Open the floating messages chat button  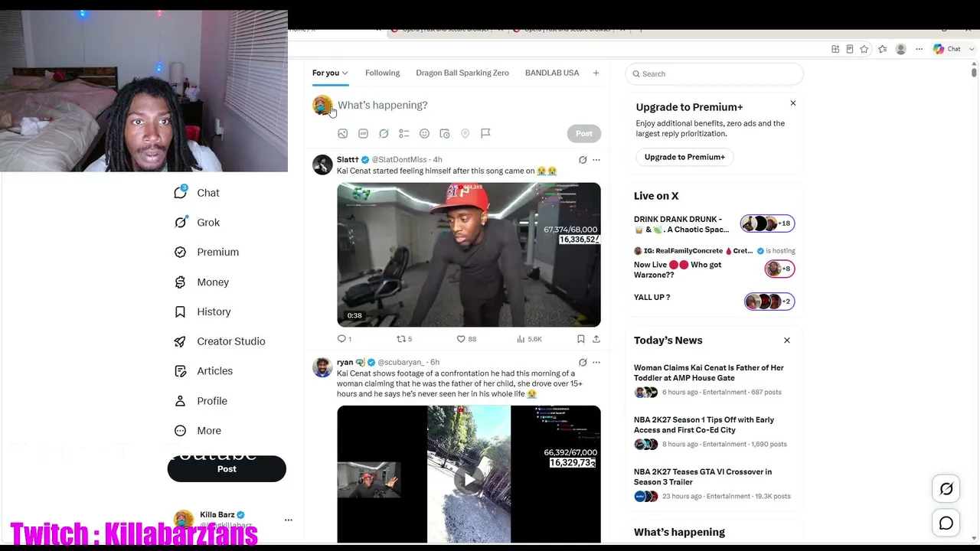946,523
